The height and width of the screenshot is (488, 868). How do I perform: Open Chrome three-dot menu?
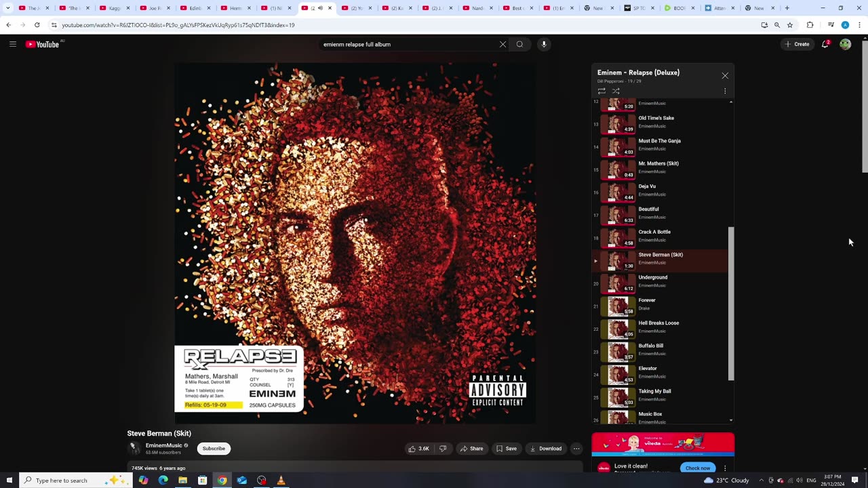click(859, 25)
